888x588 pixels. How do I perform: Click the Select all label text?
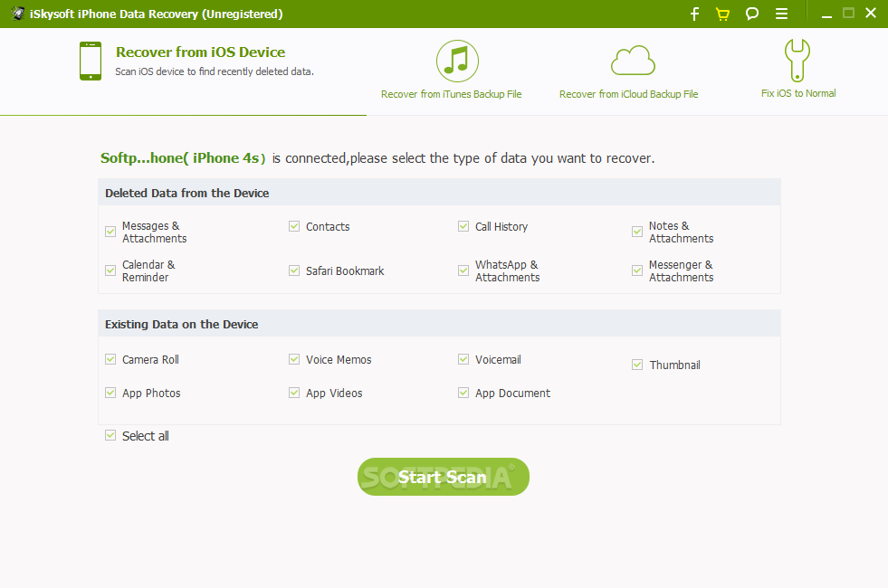point(146,436)
